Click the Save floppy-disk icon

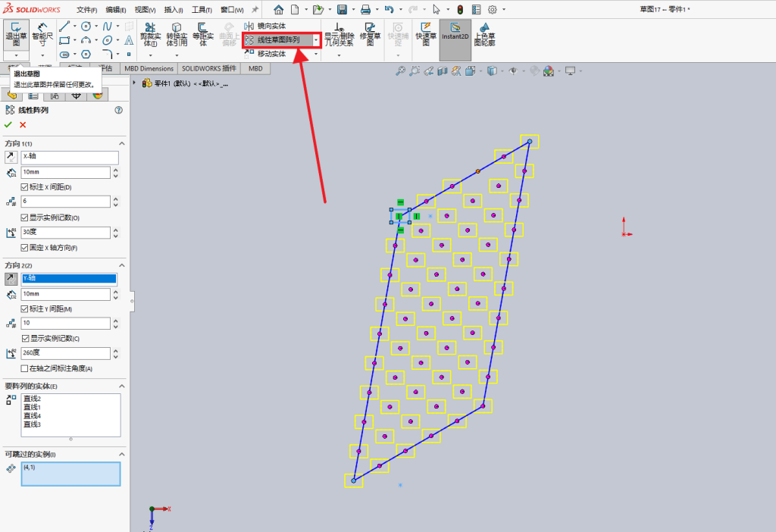342,9
